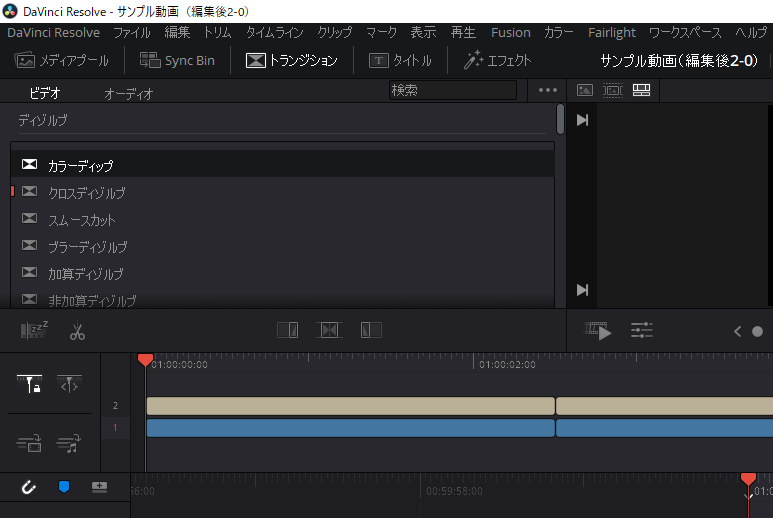Image resolution: width=773 pixels, height=518 pixels.
Task: Switch viewer to source clip mode
Action: coord(585,90)
